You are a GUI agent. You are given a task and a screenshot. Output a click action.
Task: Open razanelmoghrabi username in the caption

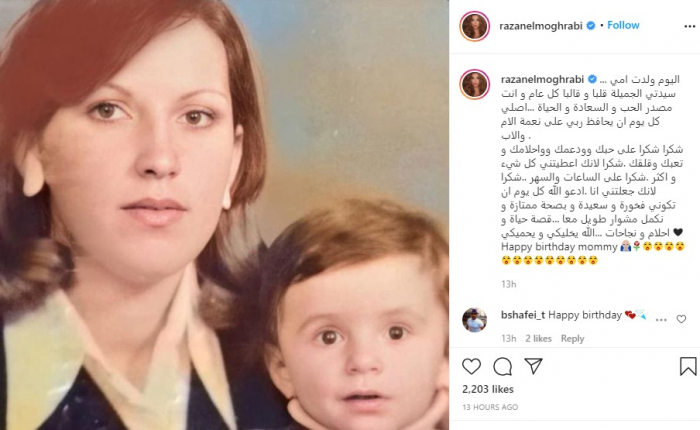tap(542, 79)
